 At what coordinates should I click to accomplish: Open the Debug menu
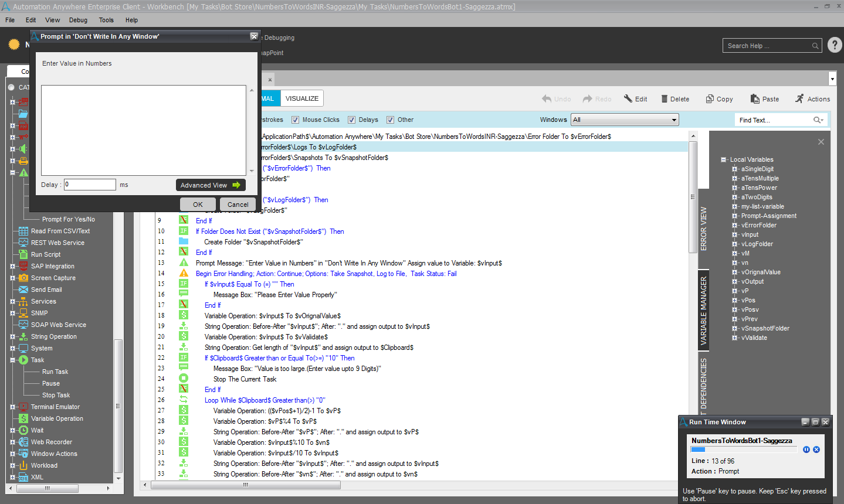(x=78, y=20)
